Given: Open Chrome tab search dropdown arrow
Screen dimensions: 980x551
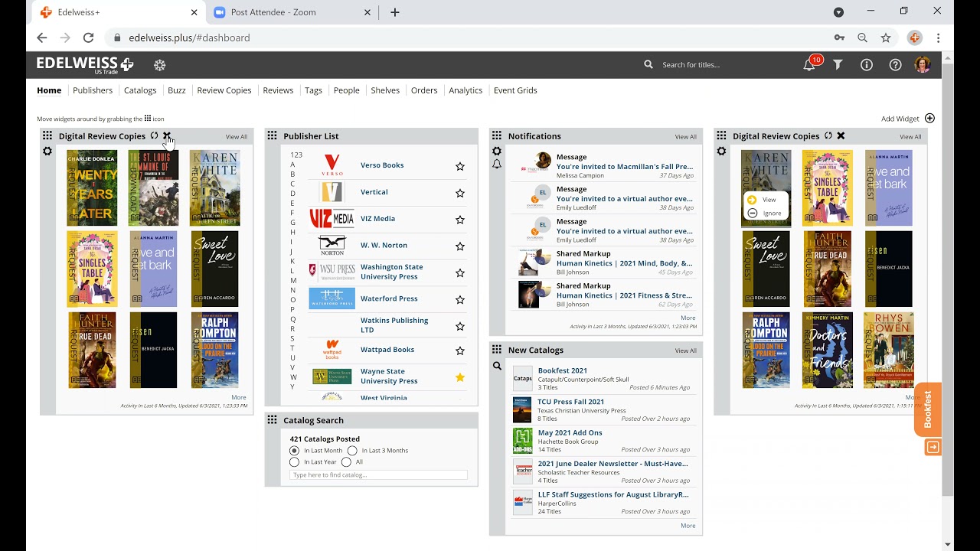Looking at the screenshot, I should 838,12.
